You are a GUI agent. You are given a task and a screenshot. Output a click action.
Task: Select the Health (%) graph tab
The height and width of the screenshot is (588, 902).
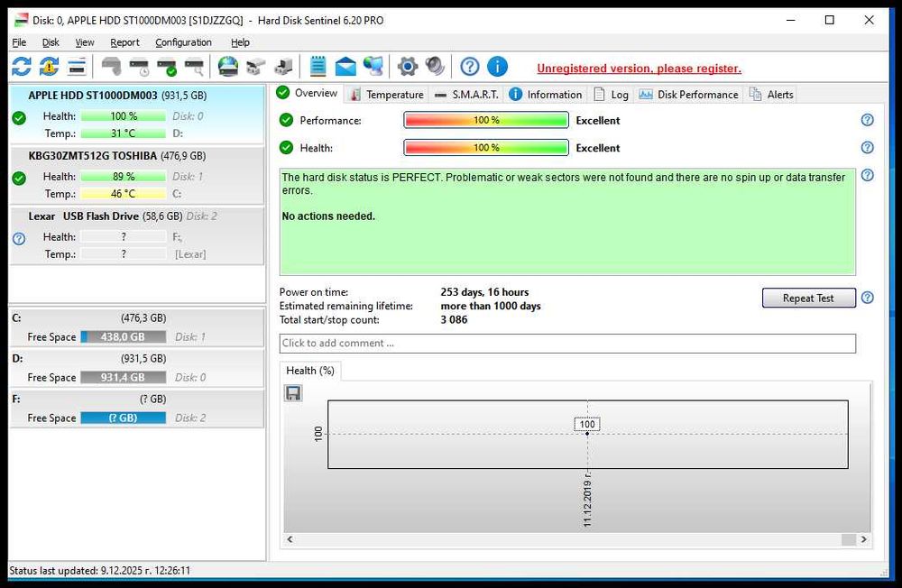310,371
